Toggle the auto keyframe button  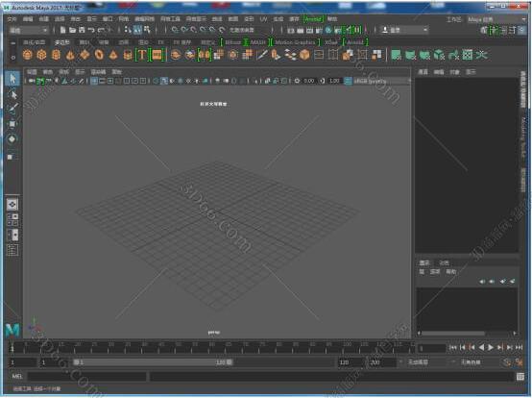point(507,362)
